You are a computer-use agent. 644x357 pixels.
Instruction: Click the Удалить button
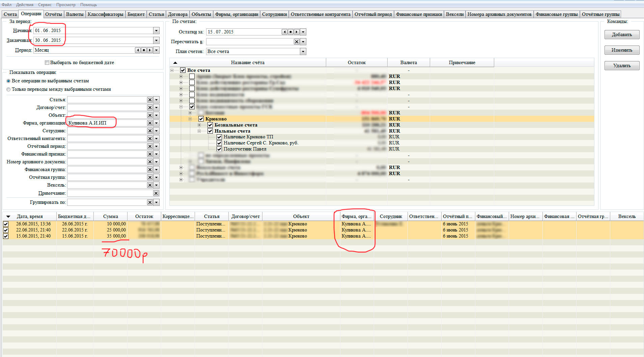(621, 66)
